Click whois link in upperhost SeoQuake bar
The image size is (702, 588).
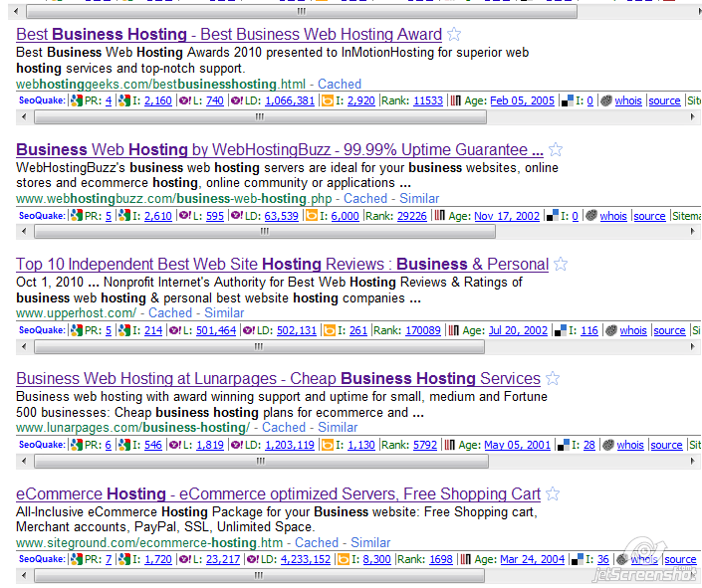pyautogui.click(x=633, y=331)
